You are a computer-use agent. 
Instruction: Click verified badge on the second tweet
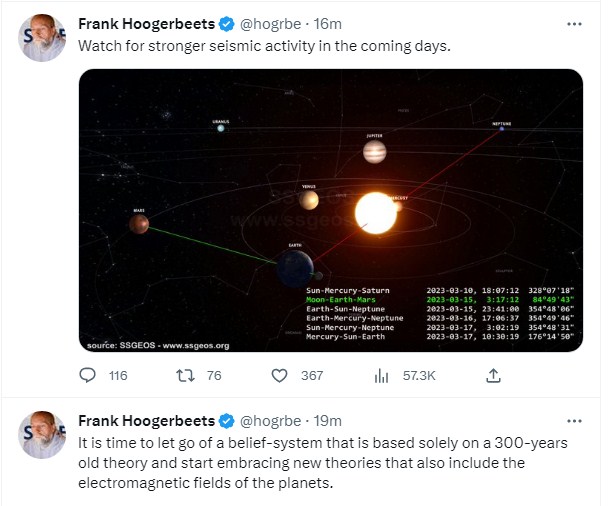click(x=229, y=421)
